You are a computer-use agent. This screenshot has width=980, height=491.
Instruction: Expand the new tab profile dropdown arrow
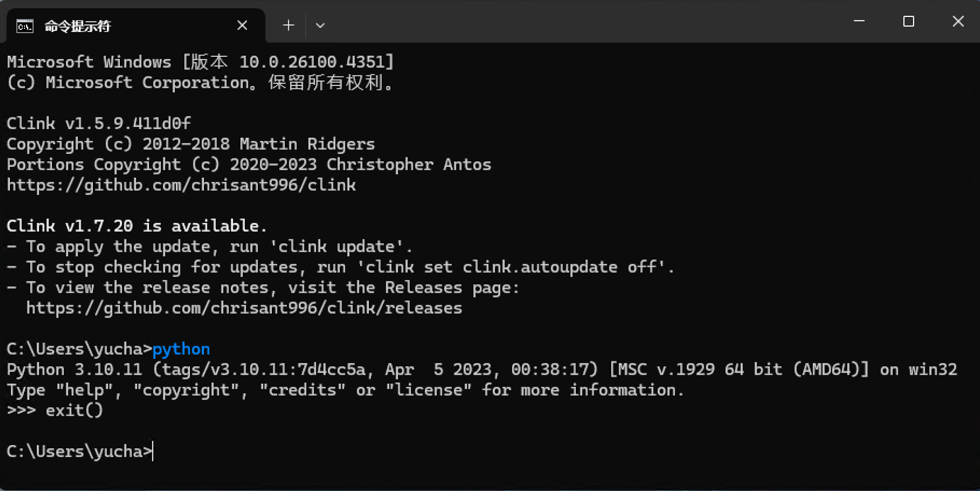320,25
